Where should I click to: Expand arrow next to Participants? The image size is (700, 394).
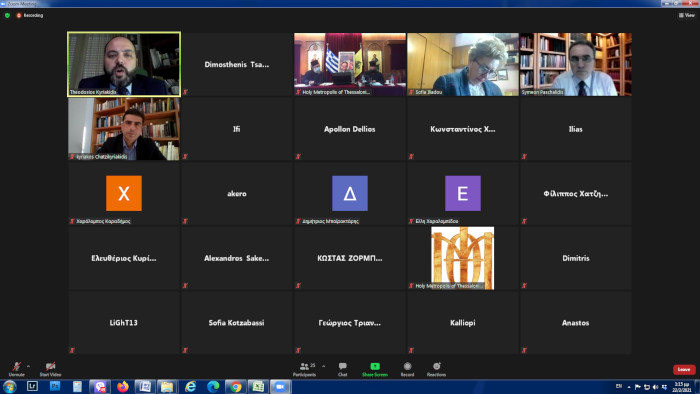pyautogui.click(x=324, y=366)
